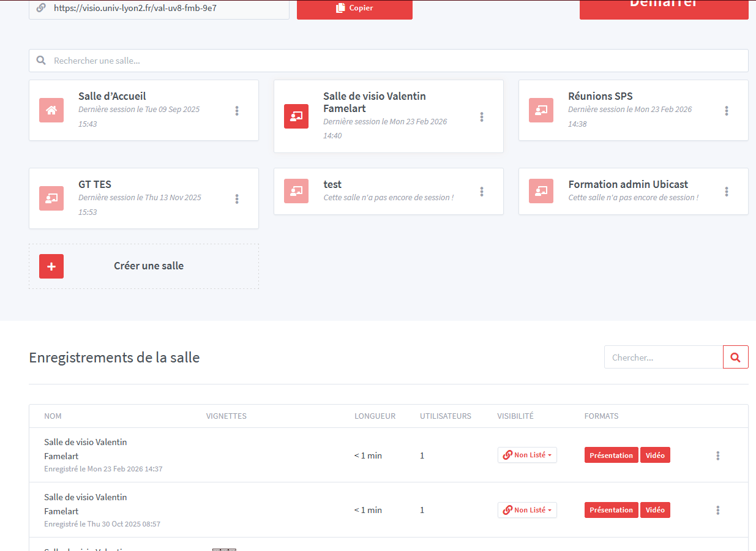Play Vidéo format of 30 Oct 2025 recording
This screenshot has height=551, width=756.
point(655,510)
